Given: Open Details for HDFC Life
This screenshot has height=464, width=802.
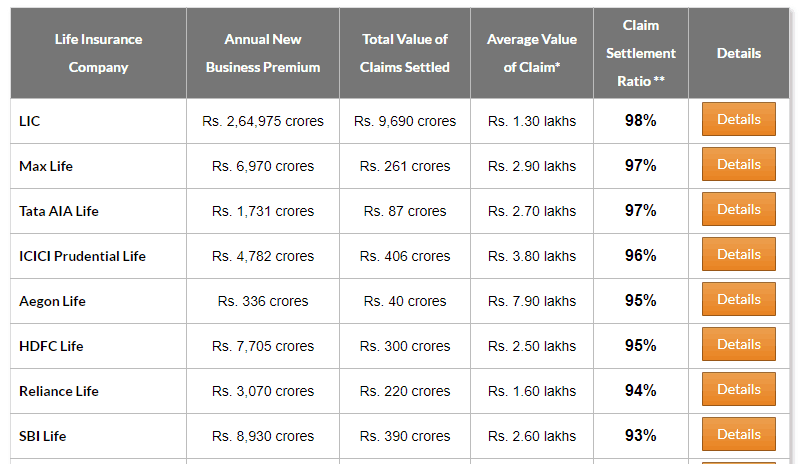Looking at the screenshot, I should [739, 344].
